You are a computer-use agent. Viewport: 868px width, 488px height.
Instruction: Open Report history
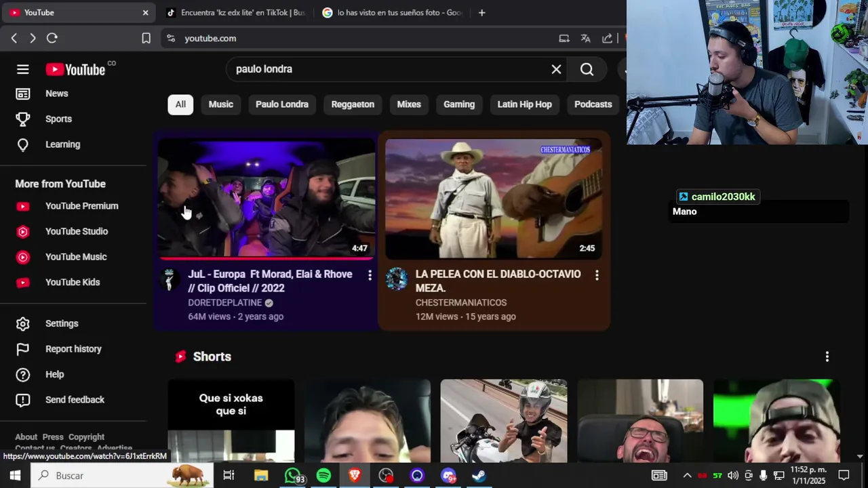point(73,349)
